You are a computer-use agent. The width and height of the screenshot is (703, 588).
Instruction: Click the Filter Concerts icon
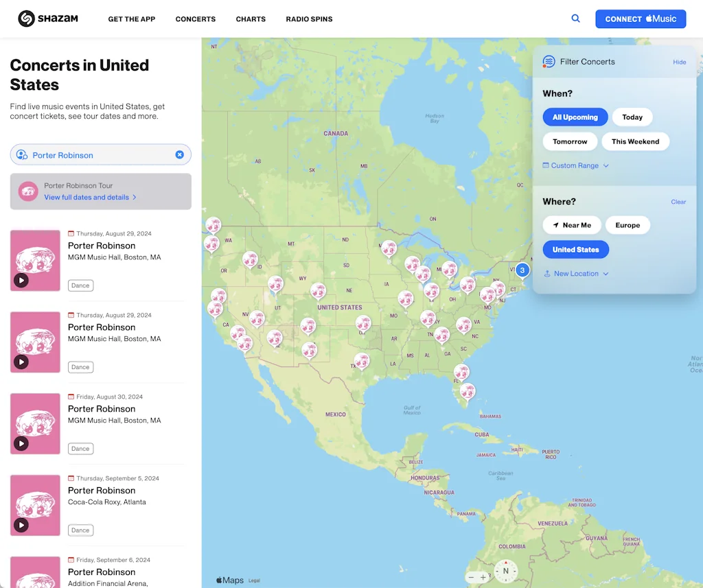coord(549,62)
